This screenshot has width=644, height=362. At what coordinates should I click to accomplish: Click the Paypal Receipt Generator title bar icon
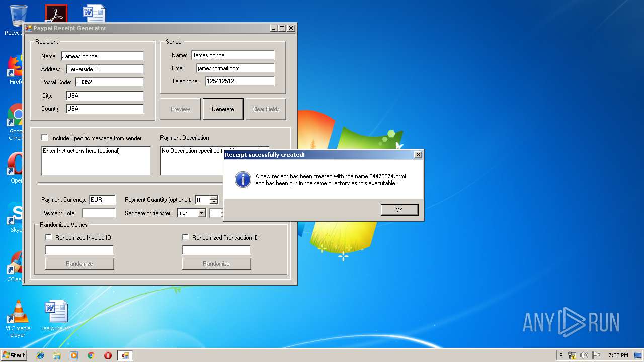[x=29, y=28]
